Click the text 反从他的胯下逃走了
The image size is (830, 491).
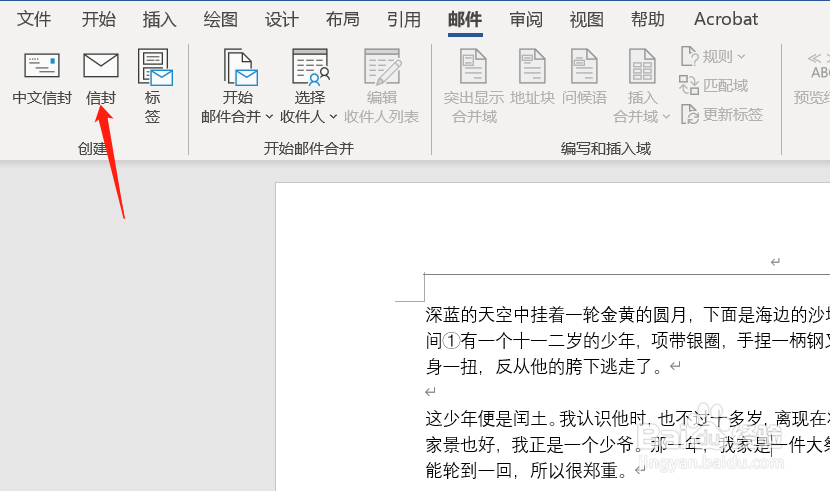pyautogui.click(x=574, y=366)
